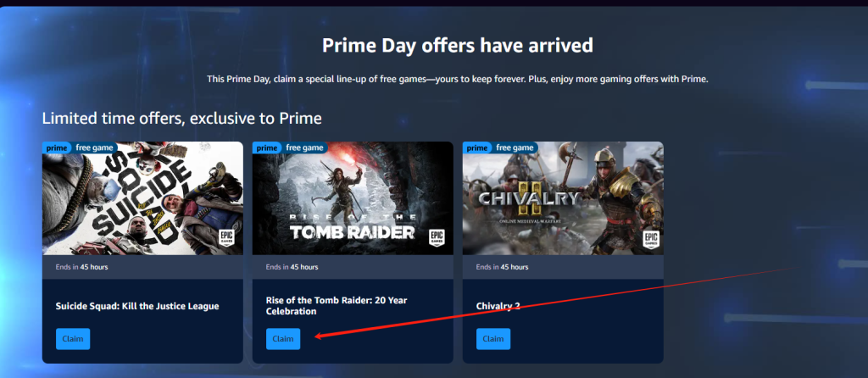Open the Rise of the Tomb Raider thumbnail

353,198
